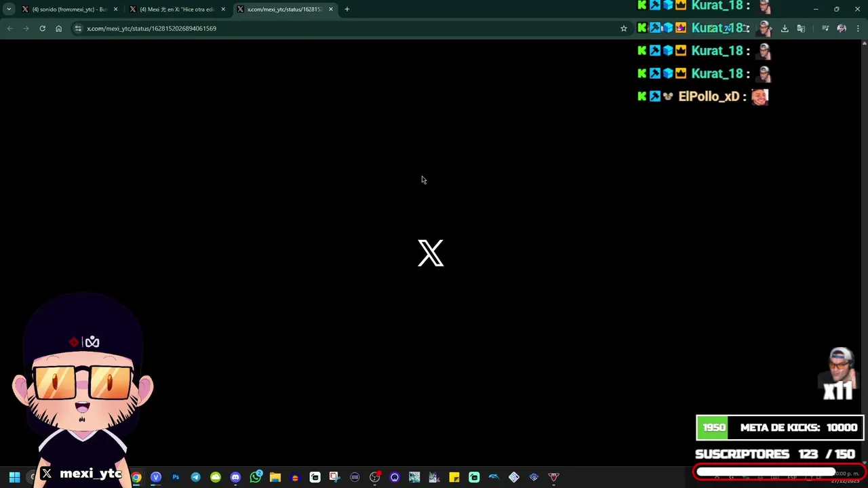Bookmark this page with the star

click(x=624, y=28)
